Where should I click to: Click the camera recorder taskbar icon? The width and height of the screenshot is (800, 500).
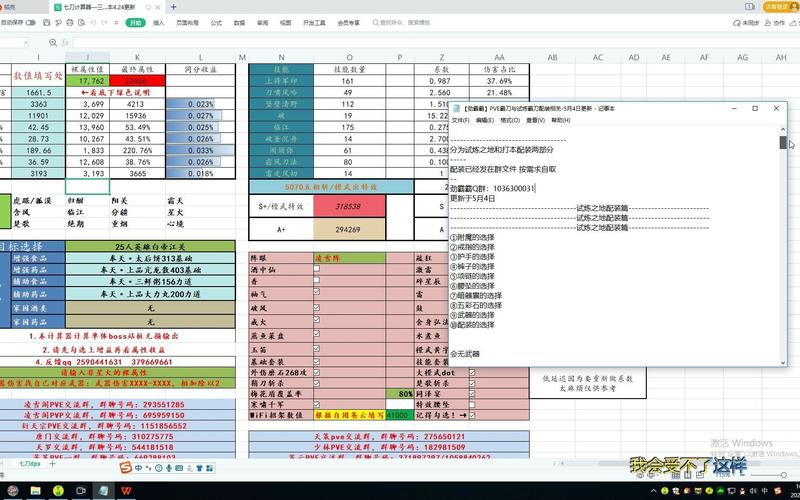(81, 491)
